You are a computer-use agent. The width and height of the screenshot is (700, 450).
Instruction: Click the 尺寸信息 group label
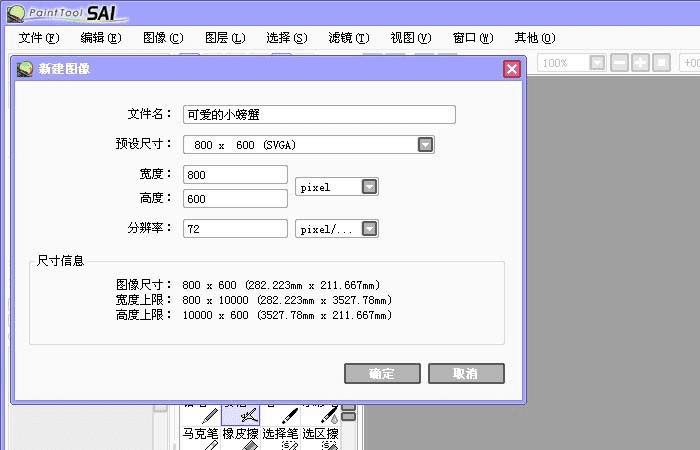[x=60, y=261]
